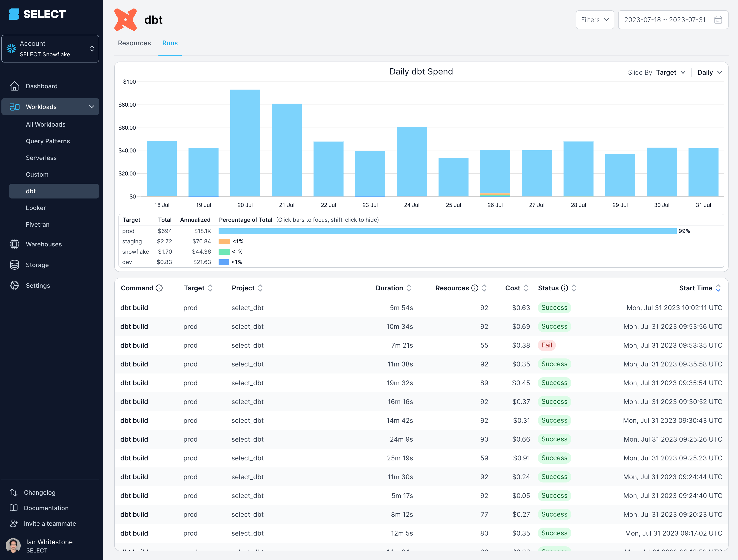This screenshot has width=738, height=560.
Task: Open the Changelog link
Action: coord(39,492)
